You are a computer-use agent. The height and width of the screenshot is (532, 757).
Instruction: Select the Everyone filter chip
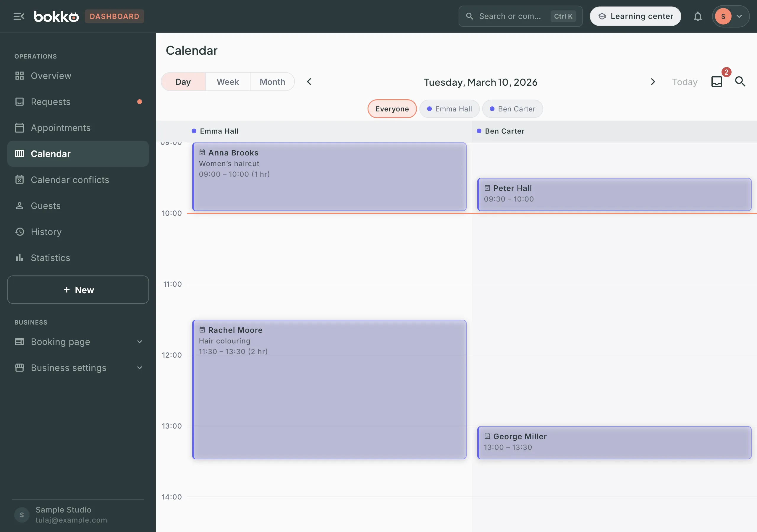click(392, 109)
